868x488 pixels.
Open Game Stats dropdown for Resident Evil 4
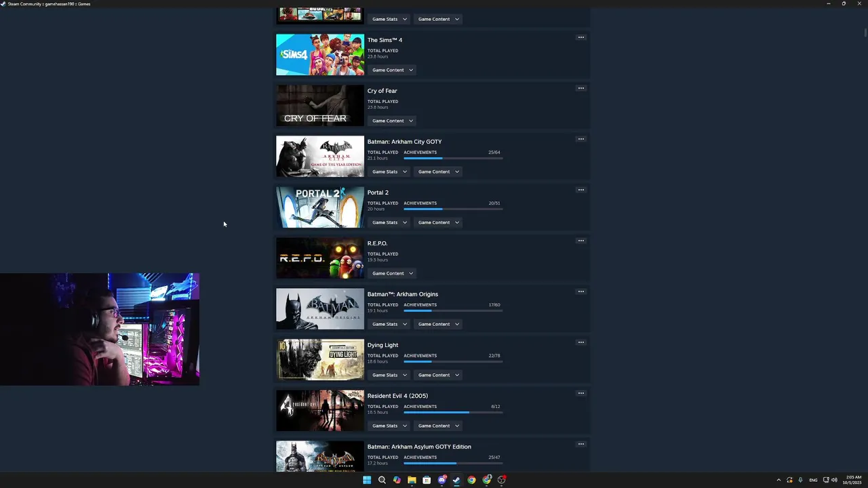click(x=389, y=426)
